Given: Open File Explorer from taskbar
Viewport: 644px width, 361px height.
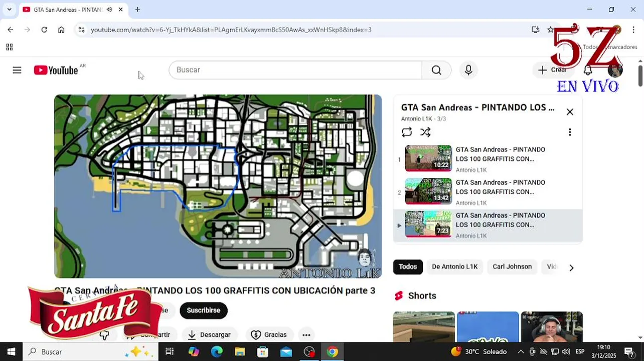Looking at the screenshot, I should click(240, 351).
